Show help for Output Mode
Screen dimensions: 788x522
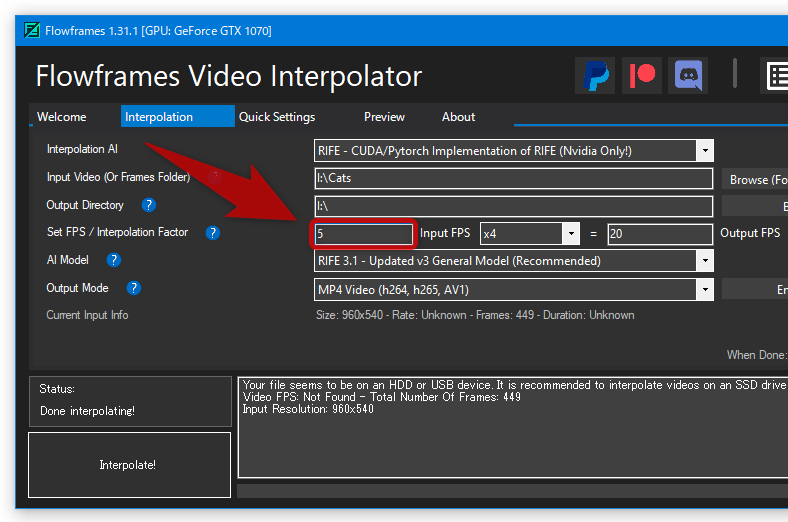click(x=133, y=288)
